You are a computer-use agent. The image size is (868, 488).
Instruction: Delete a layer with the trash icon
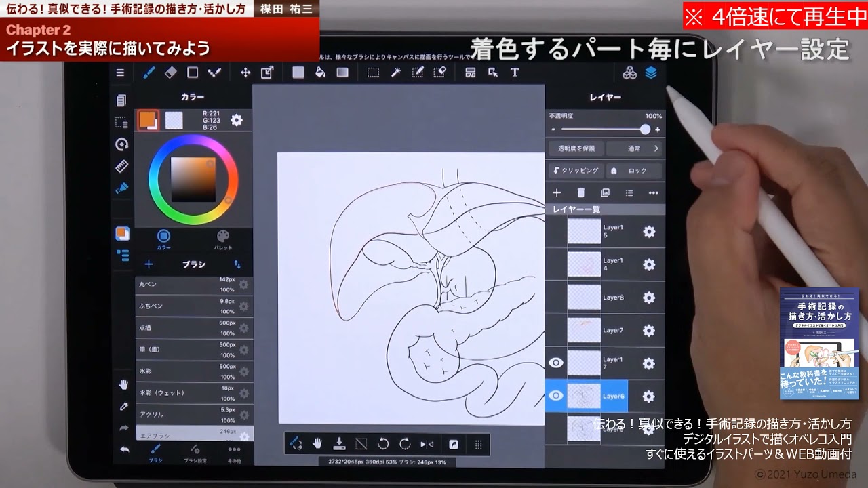[581, 192]
